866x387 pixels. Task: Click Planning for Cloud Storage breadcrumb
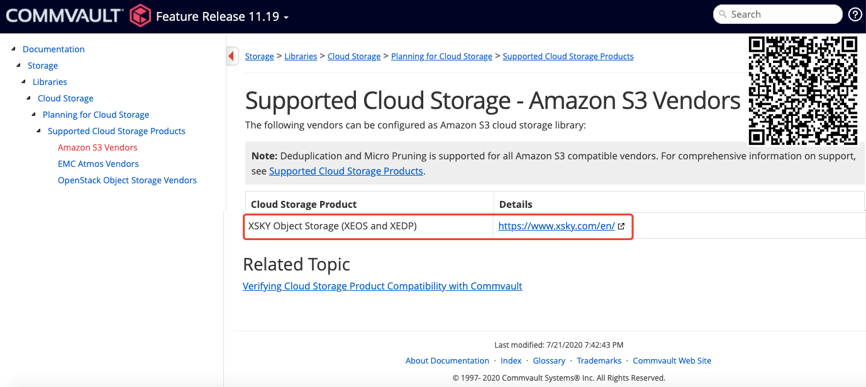click(x=441, y=56)
